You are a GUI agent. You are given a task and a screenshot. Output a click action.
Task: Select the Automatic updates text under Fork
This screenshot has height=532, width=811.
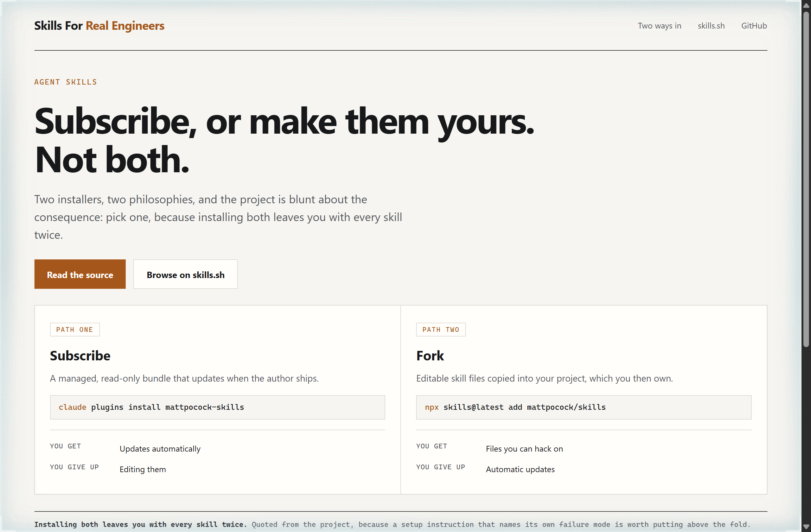520,469
